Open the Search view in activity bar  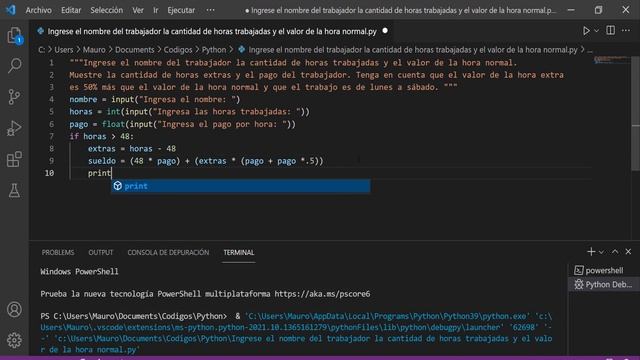(x=14, y=65)
